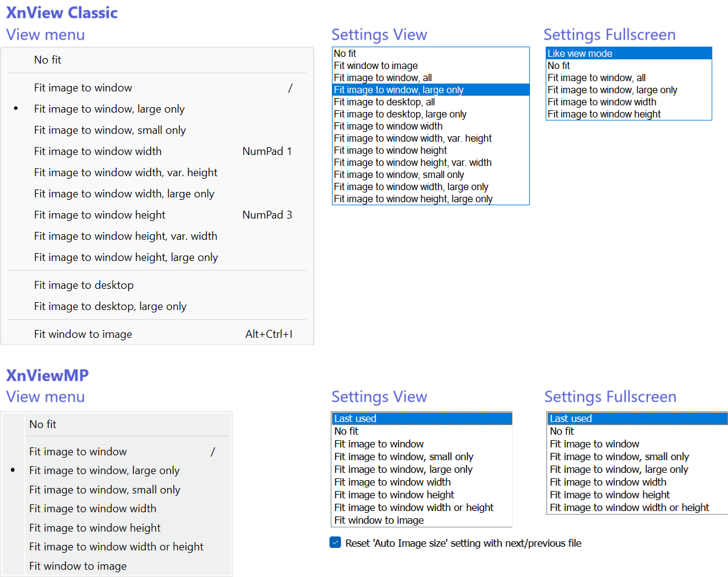Image resolution: width=728 pixels, height=577 pixels.
Task: Click 'No fit' in XnView Classic View menu
Action: coord(48,60)
